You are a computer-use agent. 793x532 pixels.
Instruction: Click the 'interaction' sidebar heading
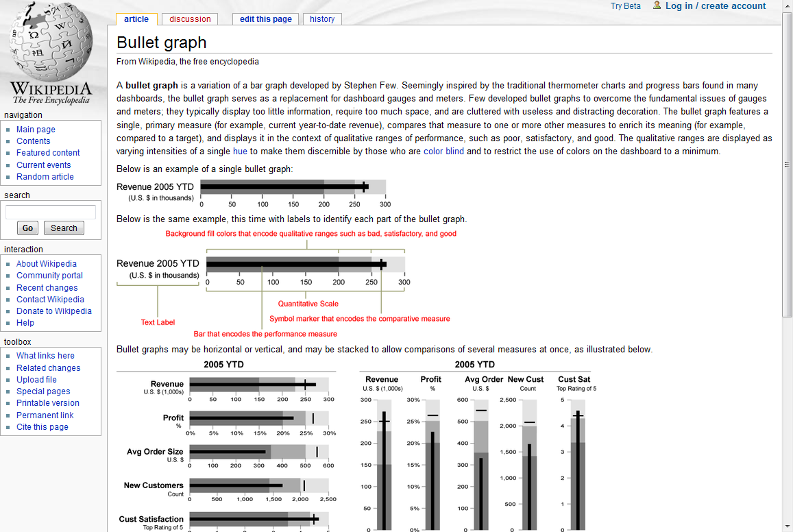coord(23,250)
